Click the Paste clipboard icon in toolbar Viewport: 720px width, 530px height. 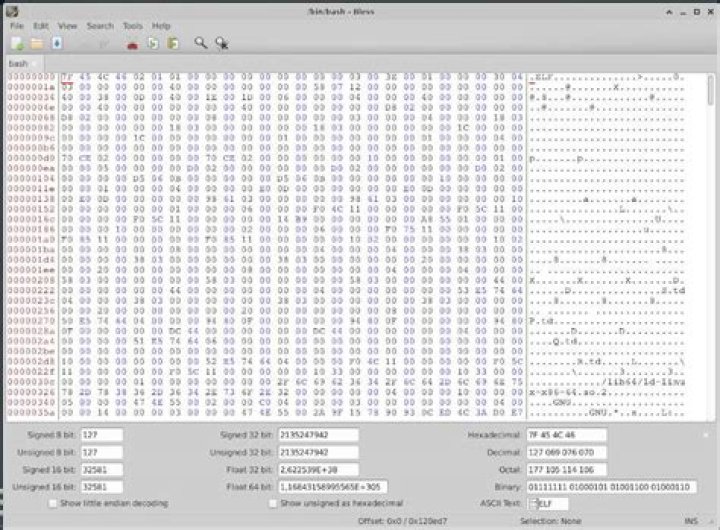173,44
